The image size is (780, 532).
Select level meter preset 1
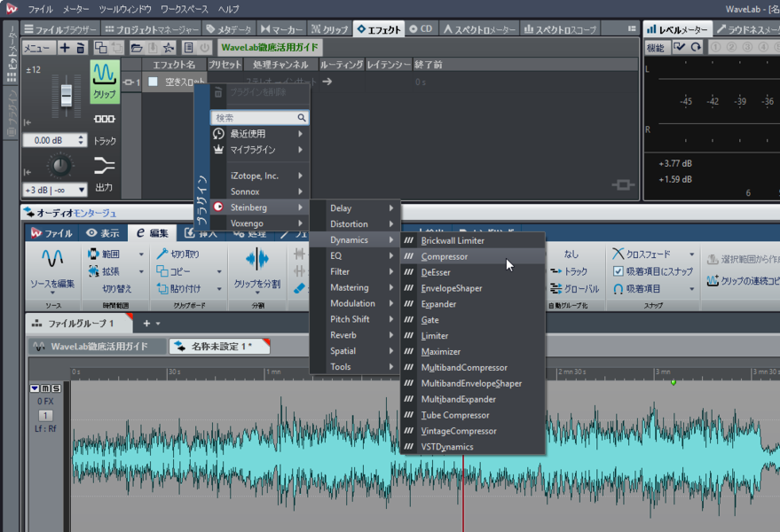tap(715, 47)
